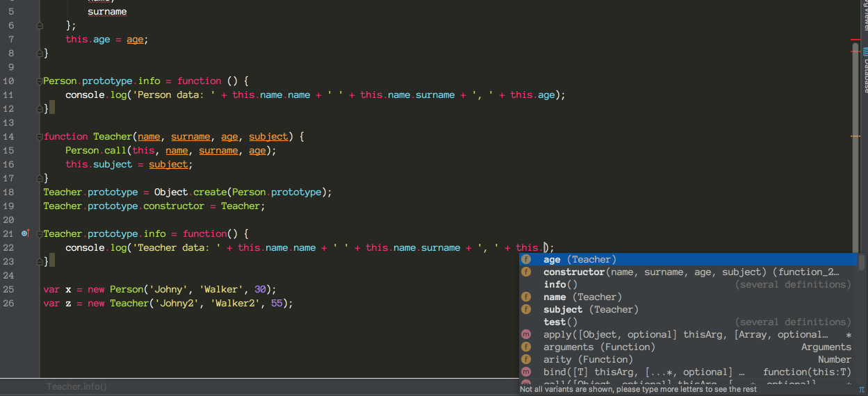The height and width of the screenshot is (396, 868).
Task: Click the field icon beside the constructor suggestion
Action: coord(526,272)
